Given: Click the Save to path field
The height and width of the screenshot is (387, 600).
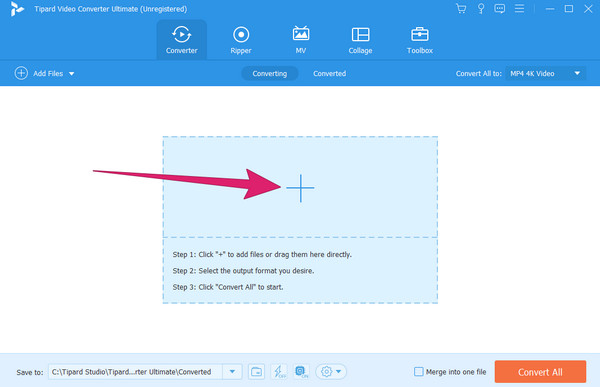Looking at the screenshot, I should [x=136, y=372].
